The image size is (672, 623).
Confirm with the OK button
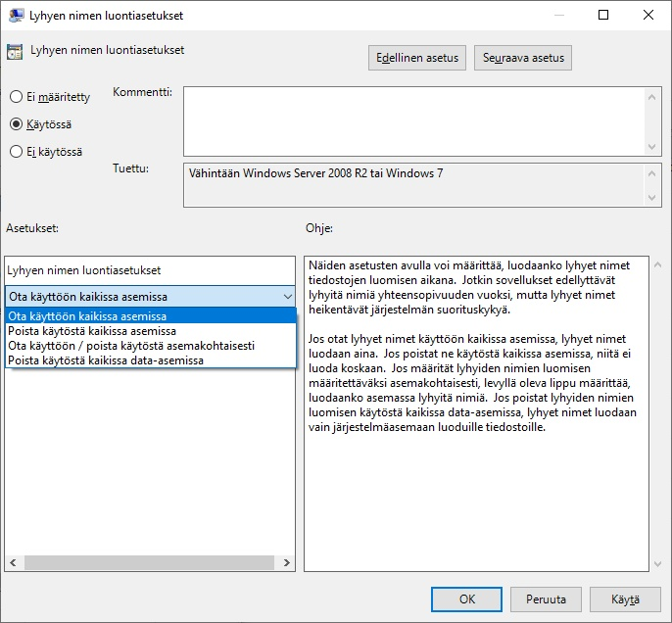tap(466, 599)
